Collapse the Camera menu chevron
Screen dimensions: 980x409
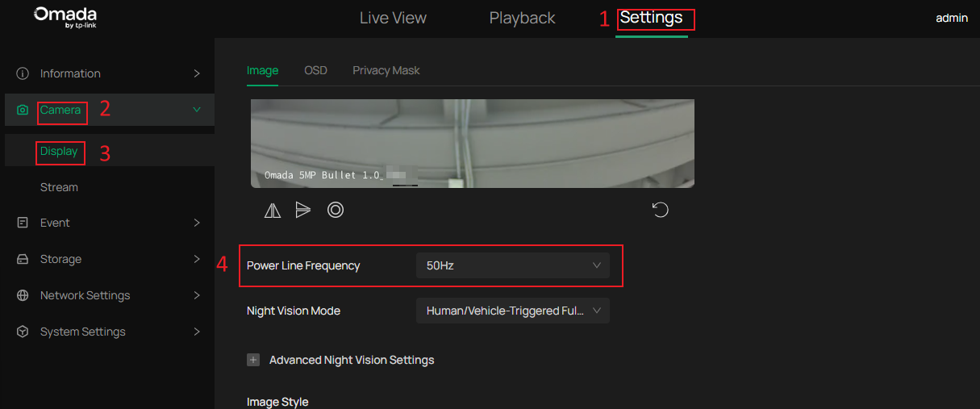197,110
